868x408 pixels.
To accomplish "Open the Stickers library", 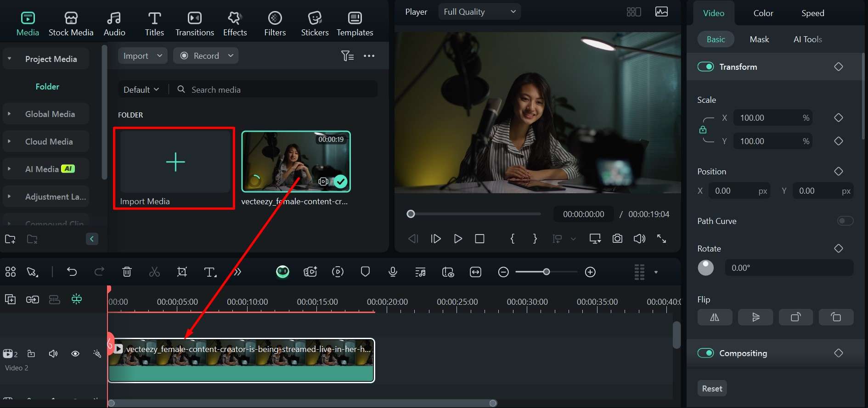I will [x=315, y=23].
